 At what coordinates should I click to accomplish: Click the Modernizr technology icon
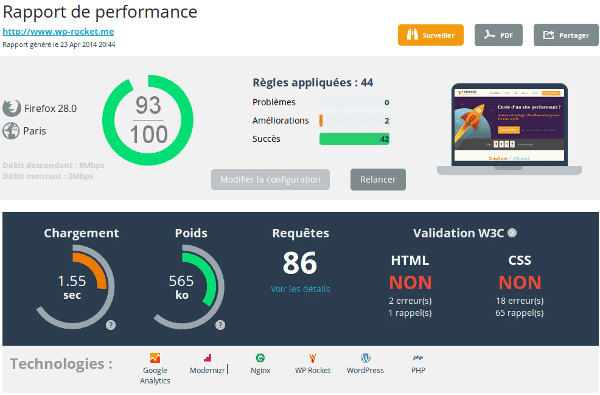(207, 358)
